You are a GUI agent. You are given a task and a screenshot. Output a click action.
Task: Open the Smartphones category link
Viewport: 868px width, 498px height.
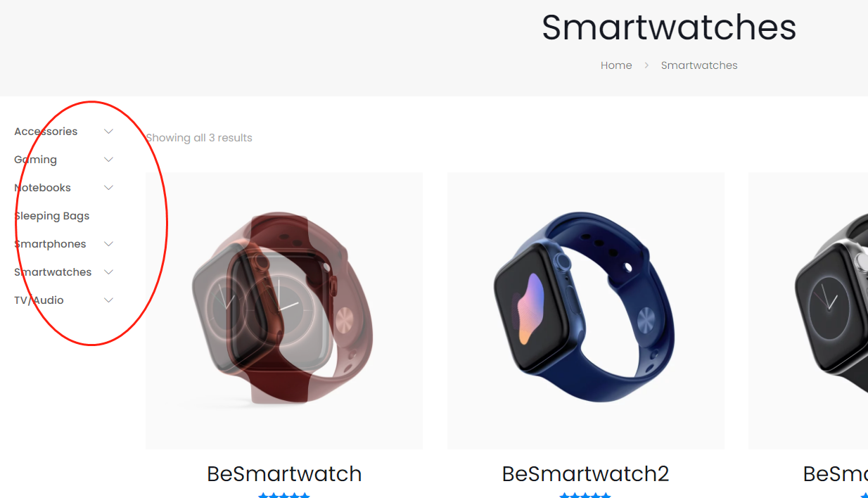pos(50,244)
